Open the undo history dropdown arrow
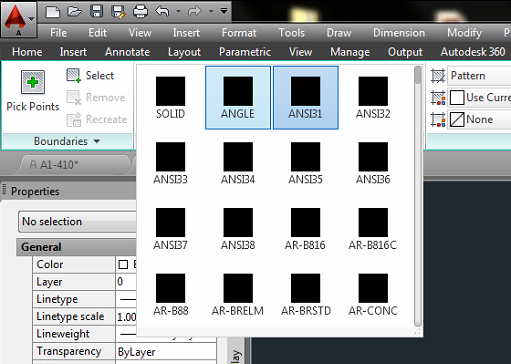The image size is (511, 364). click(x=178, y=12)
